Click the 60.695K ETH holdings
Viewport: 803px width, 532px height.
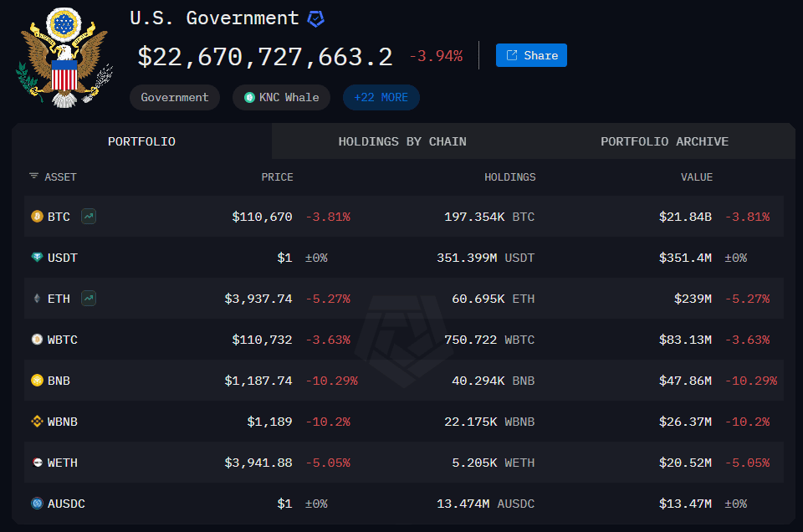click(x=494, y=299)
